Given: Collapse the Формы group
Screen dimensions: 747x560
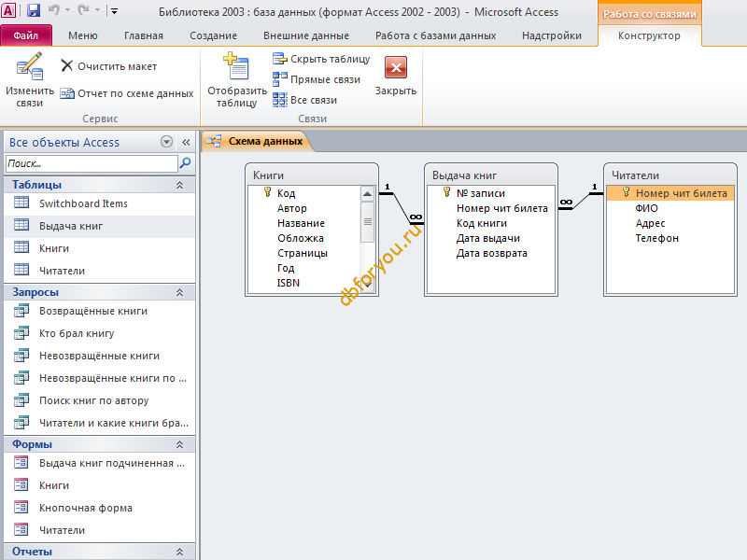Looking at the screenshot, I should point(179,444).
